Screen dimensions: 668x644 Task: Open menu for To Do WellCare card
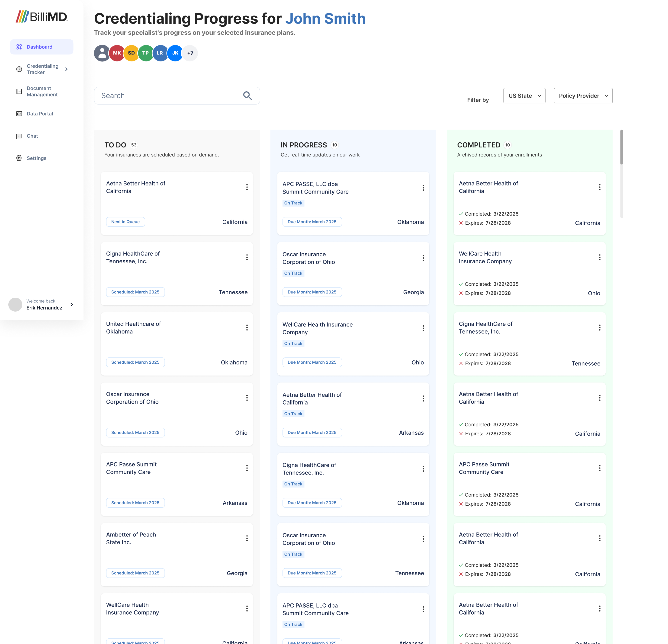[247, 609]
